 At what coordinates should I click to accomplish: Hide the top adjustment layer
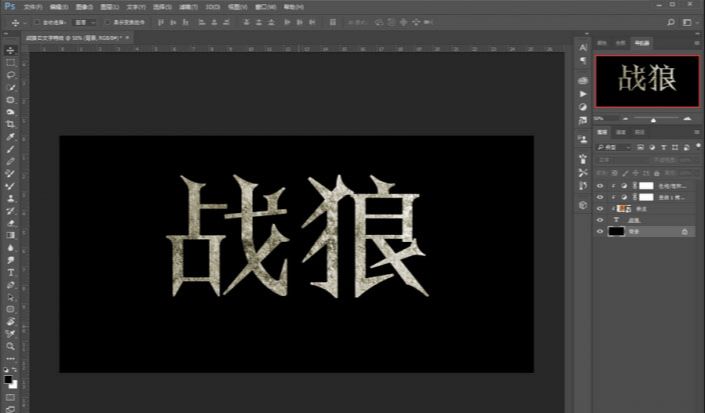coord(600,186)
